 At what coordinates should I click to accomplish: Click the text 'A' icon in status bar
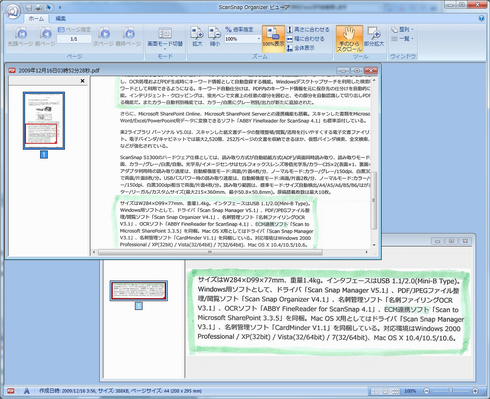(26, 391)
